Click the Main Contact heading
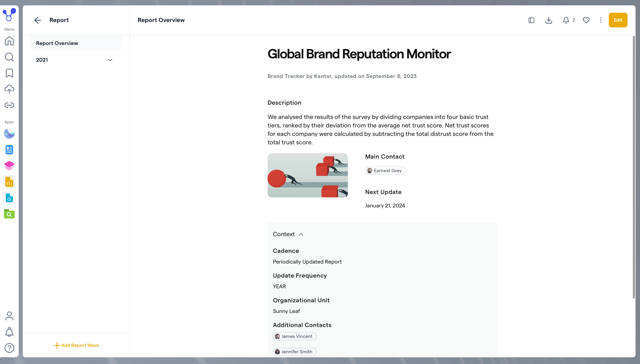The width and height of the screenshot is (640, 364). pos(384,157)
